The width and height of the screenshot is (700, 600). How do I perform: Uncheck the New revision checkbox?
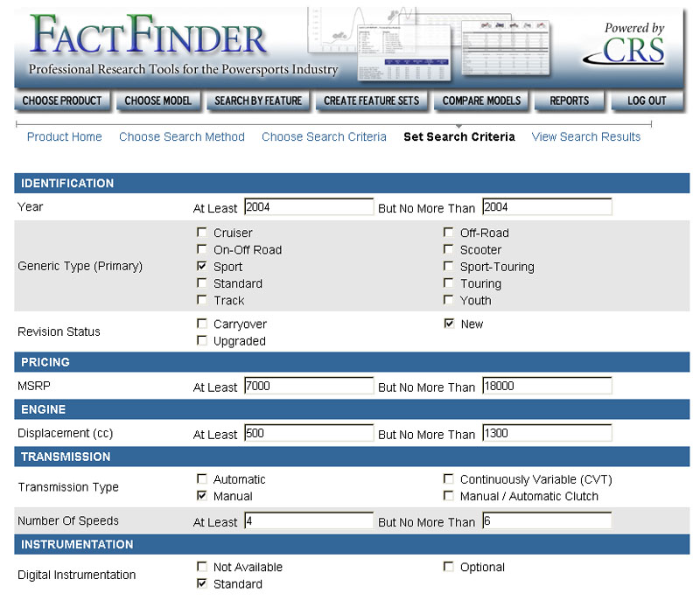click(x=449, y=324)
